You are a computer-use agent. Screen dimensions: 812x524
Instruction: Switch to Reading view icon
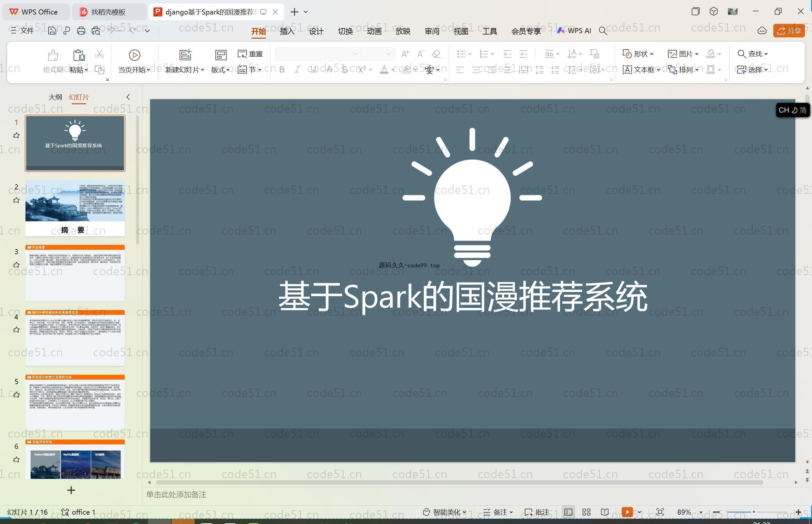[605, 512]
